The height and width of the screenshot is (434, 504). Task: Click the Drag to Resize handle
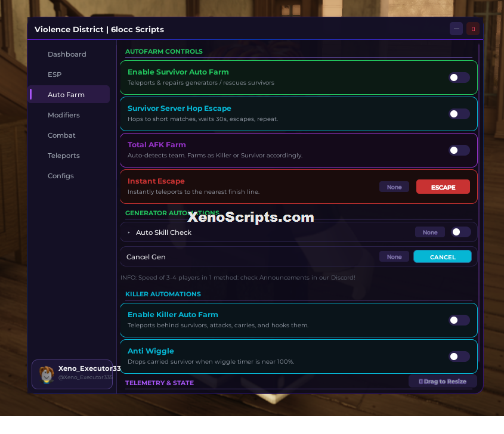pos(443,382)
